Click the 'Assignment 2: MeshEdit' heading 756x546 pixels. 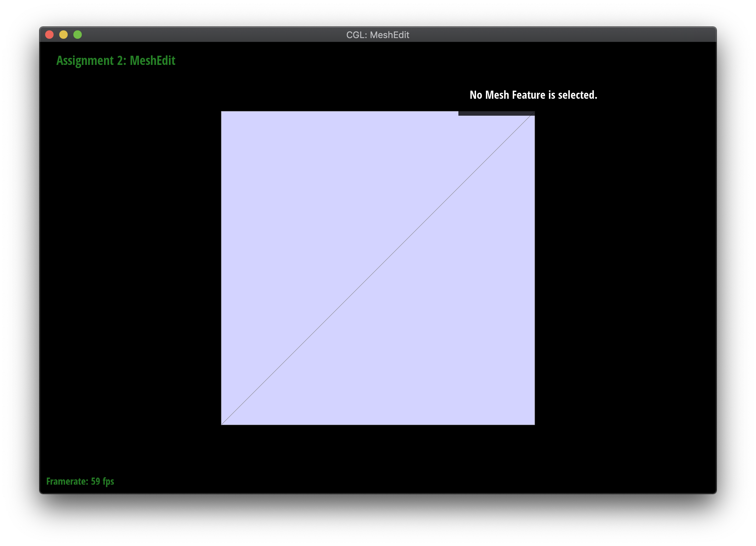tap(116, 61)
